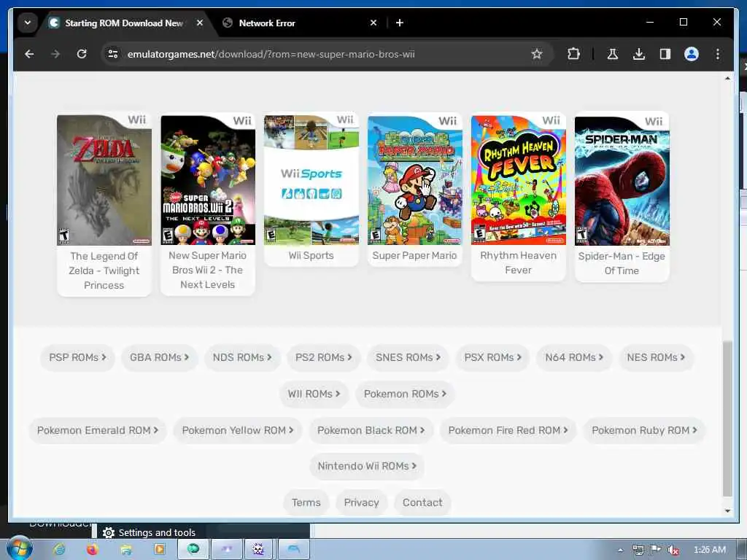
Task: Open NDS ROMs category
Action: tap(242, 357)
